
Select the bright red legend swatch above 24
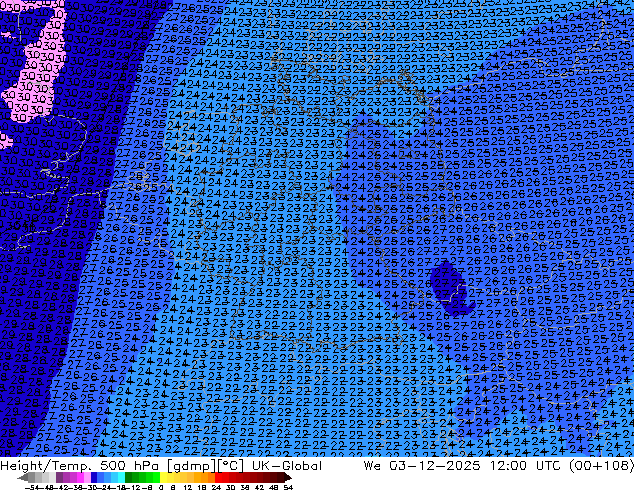pos(218,478)
